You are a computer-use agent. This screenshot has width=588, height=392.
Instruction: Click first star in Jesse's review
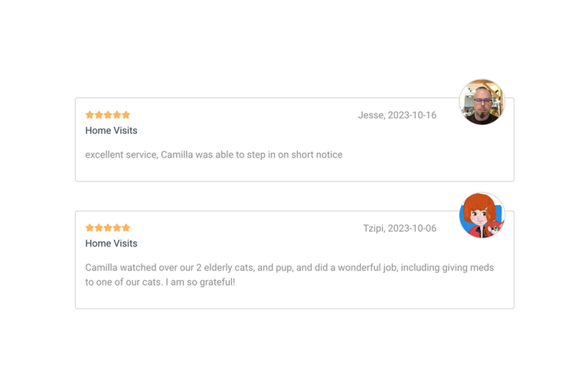tap(90, 115)
